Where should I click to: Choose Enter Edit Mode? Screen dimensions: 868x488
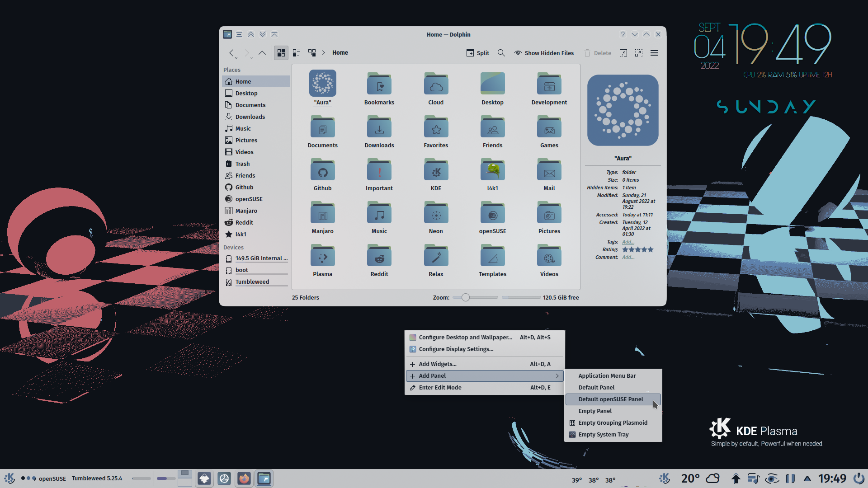click(x=485, y=387)
